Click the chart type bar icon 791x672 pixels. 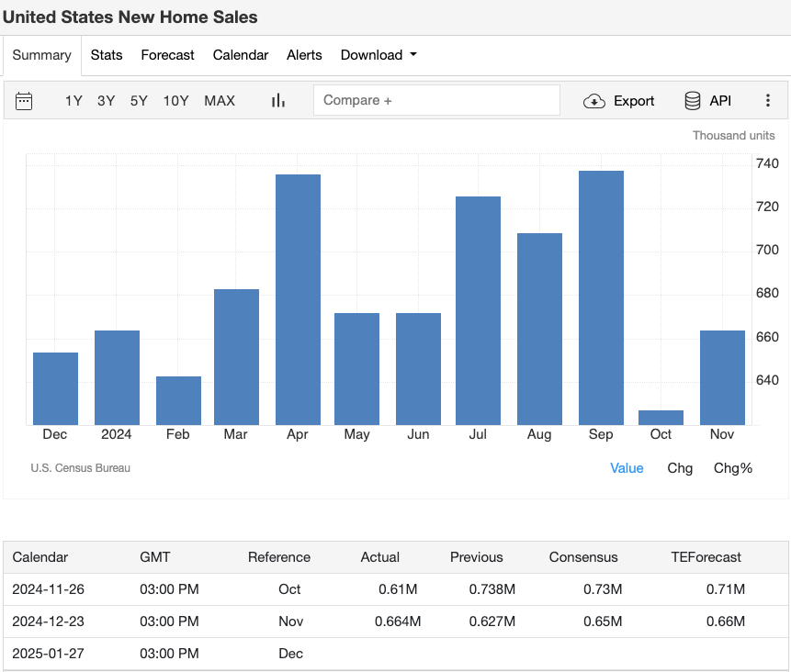point(277,100)
